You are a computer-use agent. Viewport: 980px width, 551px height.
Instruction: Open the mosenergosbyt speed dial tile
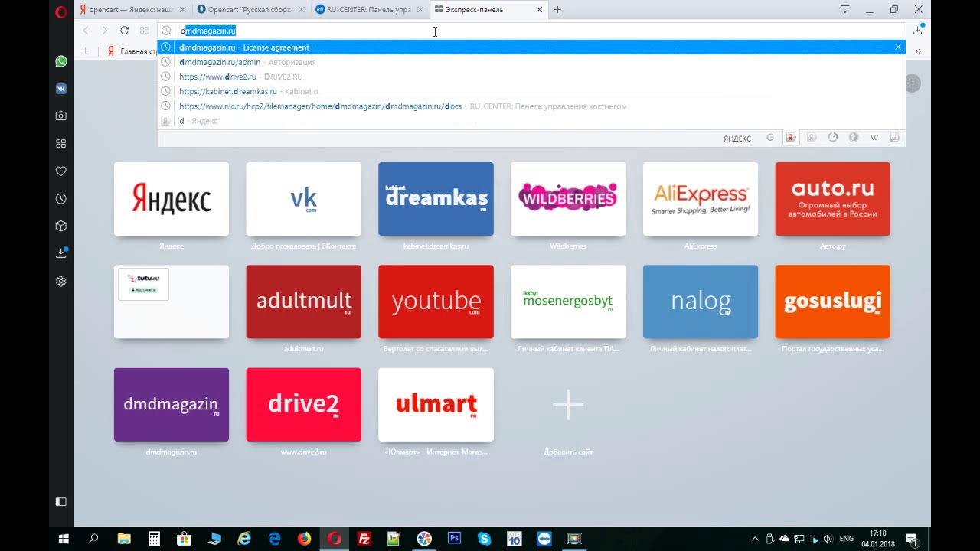568,302
